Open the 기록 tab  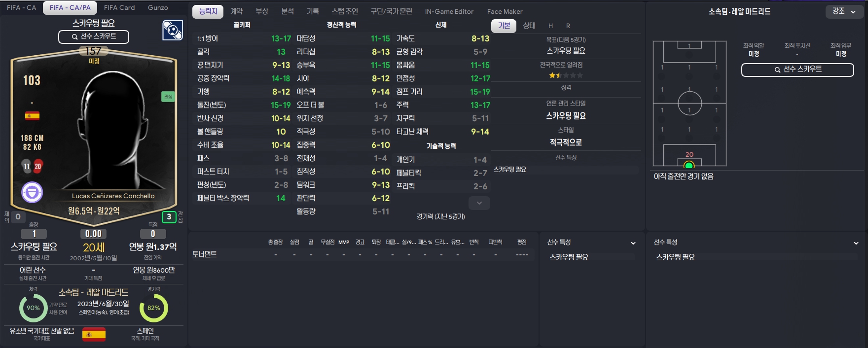313,11
